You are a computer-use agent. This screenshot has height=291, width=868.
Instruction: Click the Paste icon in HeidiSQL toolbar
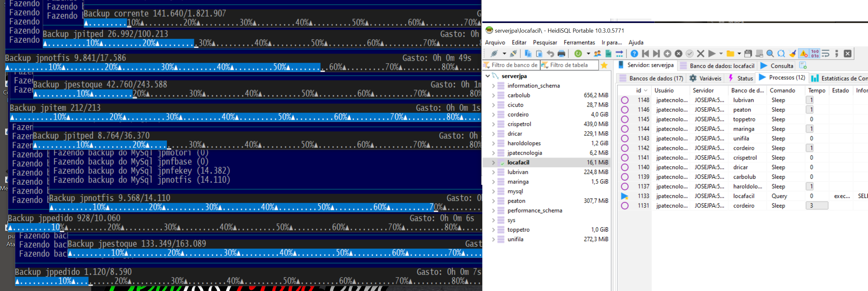pos(539,53)
